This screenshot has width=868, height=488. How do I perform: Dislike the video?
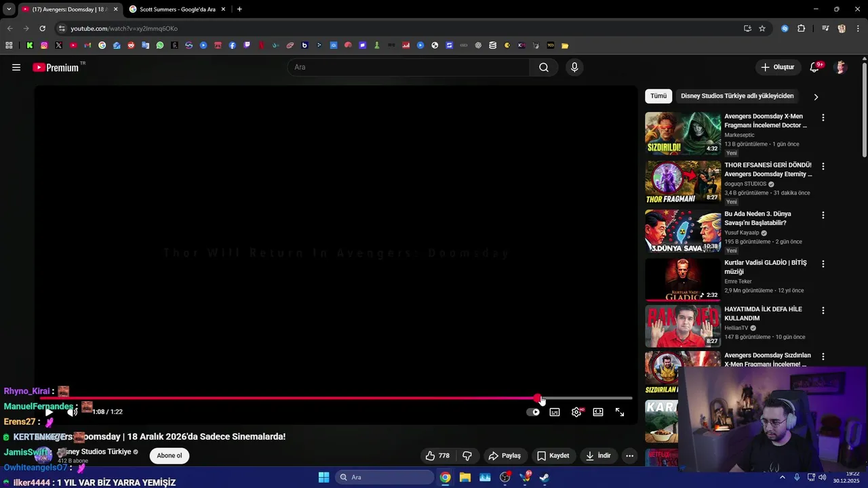point(467,455)
